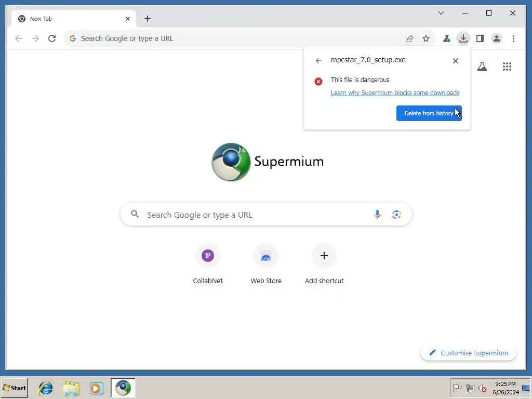Open the labs flask icon on the page
This screenshot has height=399, width=532.
482,66
